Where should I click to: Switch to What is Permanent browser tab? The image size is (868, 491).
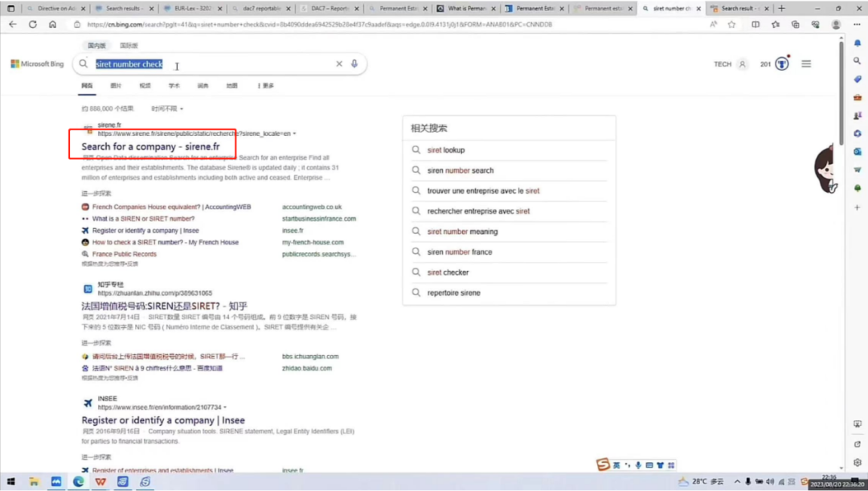465,8
